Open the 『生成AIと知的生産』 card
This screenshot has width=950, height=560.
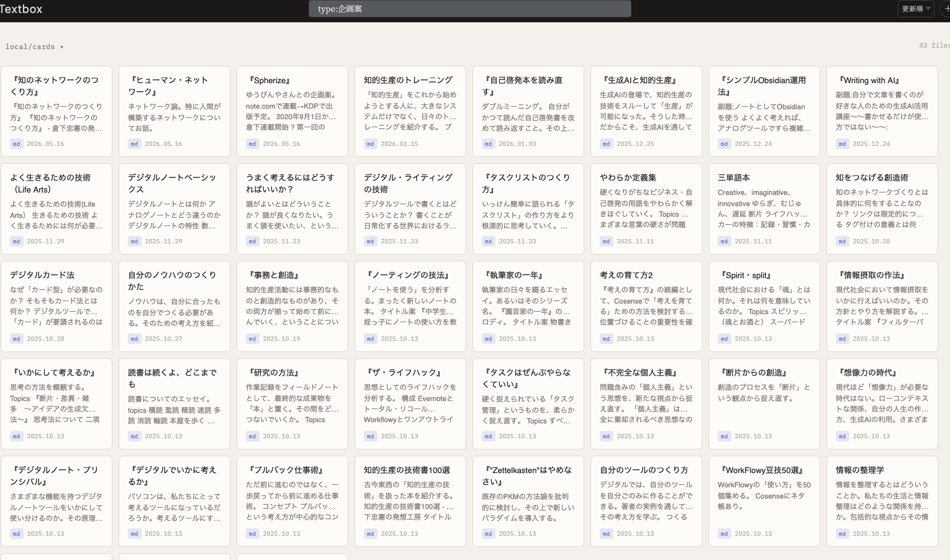(646, 112)
